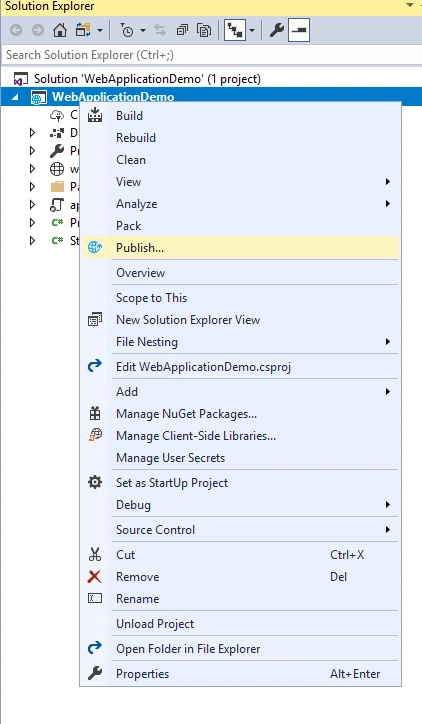Toggle the nested-files view icon in toolbar
Image resolution: width=422 pixels, height=724 pixels.
point(235,30)
